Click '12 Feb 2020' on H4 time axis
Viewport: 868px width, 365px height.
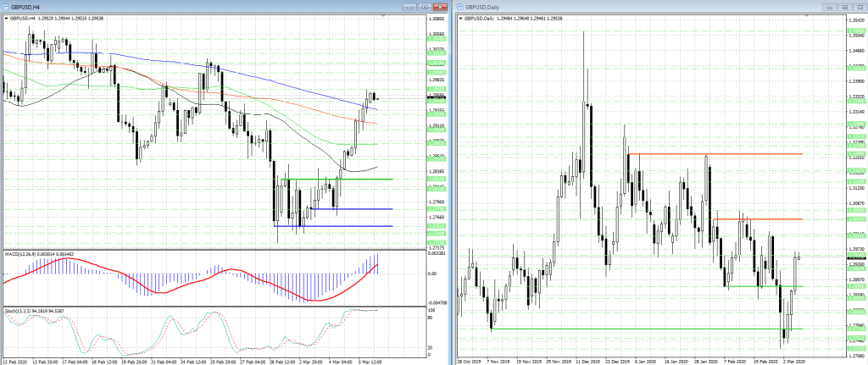click(14, 361)
